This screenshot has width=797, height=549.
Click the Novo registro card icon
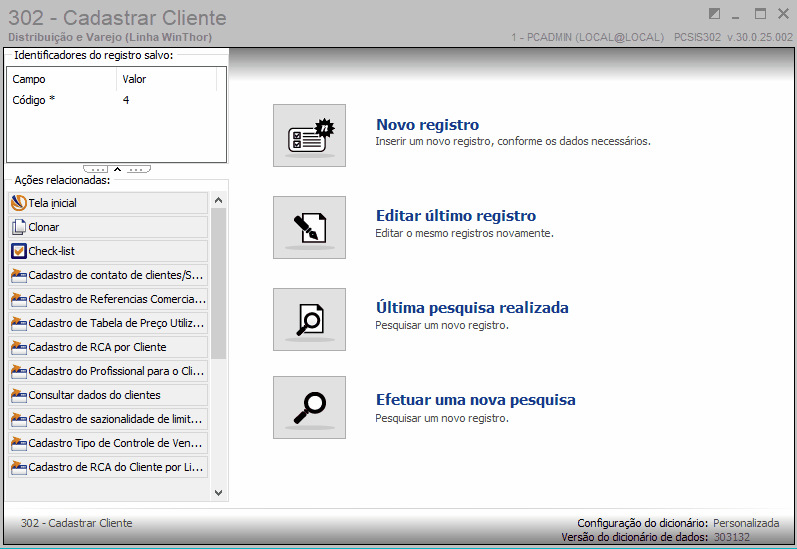click(309, 135)
